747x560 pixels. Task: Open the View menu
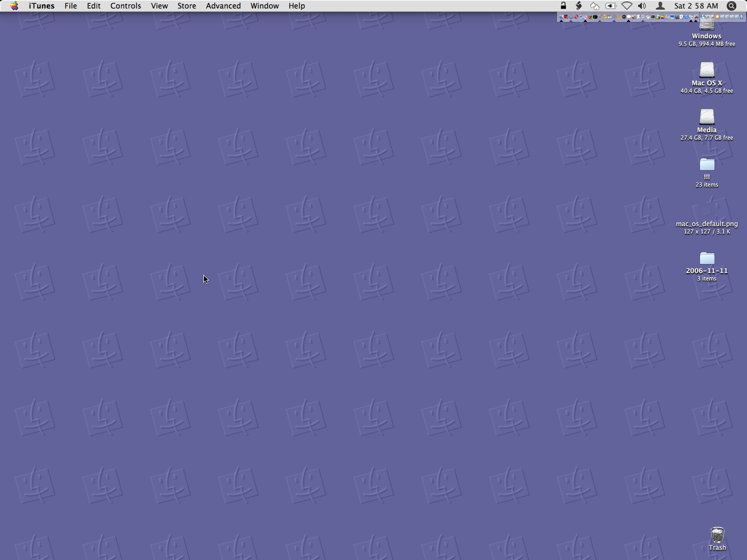pyautogui.click(x=160, y=6)
